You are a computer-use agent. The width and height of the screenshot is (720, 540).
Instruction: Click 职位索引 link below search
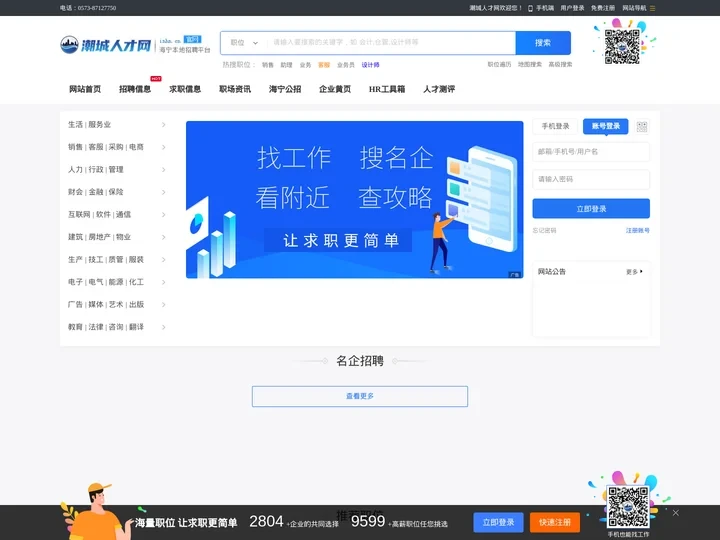500,65
